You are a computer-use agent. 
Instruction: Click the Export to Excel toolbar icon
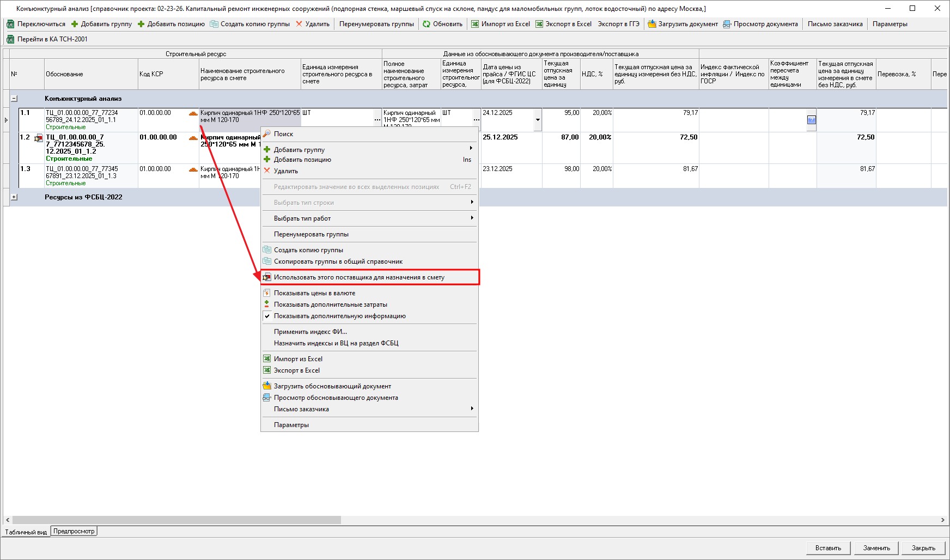click(x=539, y=24)
